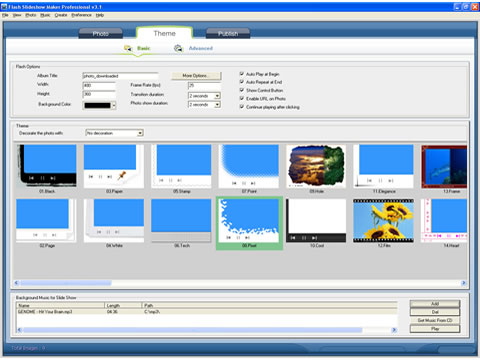Click the app icon in the title bar

(4, 7)
